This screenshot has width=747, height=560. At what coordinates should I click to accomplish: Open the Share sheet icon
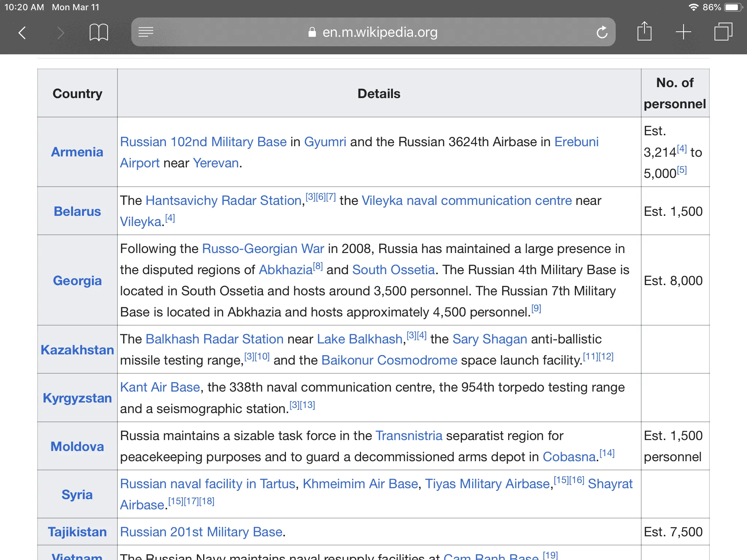pyautogui.click(x=644, y=32)
